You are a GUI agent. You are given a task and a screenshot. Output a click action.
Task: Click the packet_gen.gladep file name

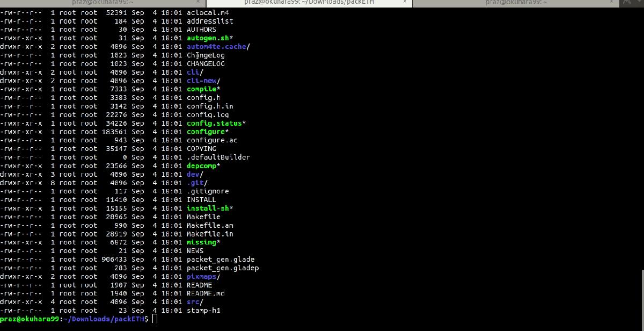(x=223, y=268)
